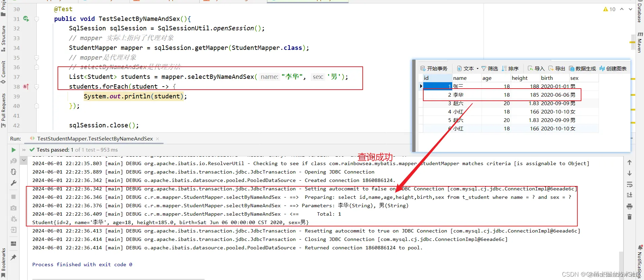Open the Pull Requests tool window tab
This screenshot has width=644, height=280.
[x=3, y=110]
